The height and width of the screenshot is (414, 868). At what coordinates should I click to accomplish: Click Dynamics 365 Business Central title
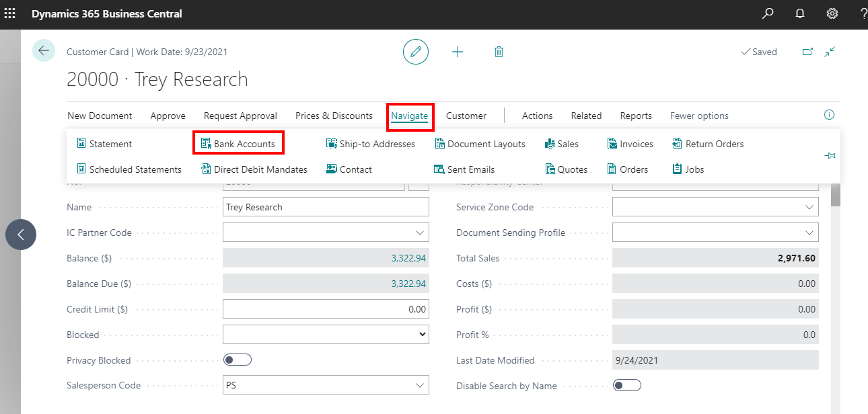(x=106, y=13)
